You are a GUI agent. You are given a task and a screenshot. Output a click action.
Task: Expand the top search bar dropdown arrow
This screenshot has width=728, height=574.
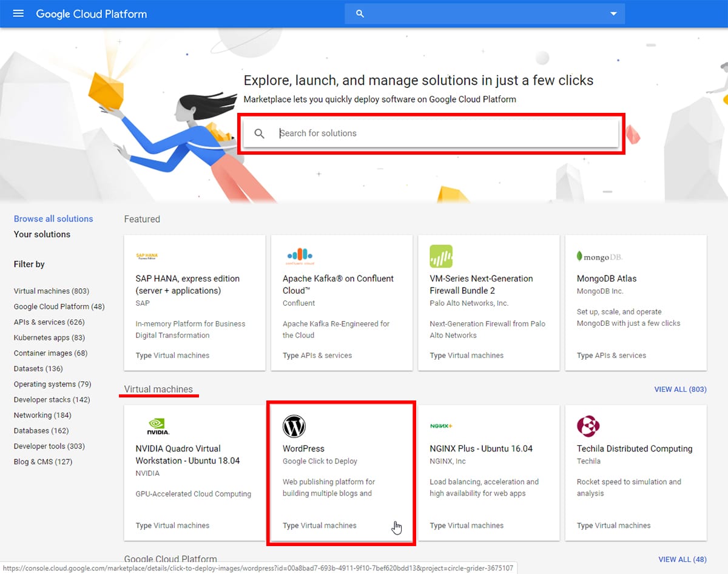tap(613, 14)
